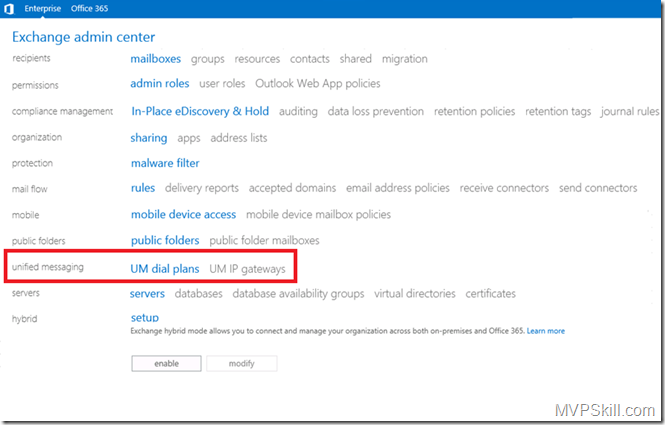This screenshot has height=425, width=665.
Task: Open data loss prevention
Action: (x=375, y=111)
